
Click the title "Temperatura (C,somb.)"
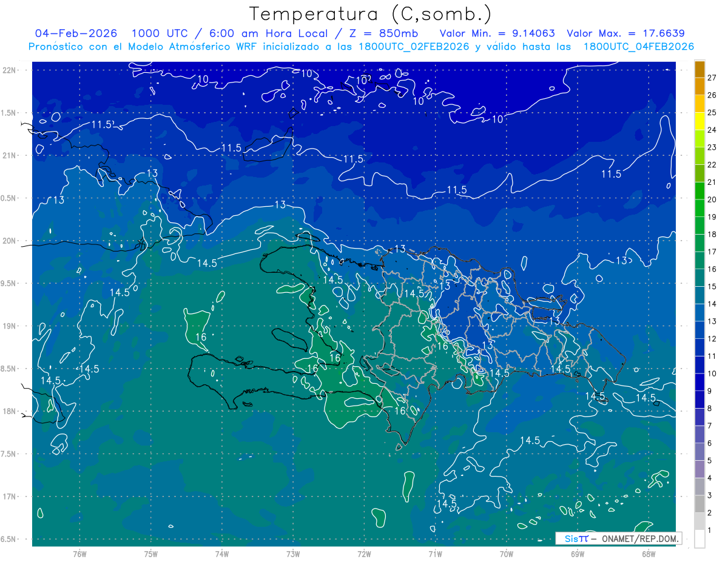371,14
